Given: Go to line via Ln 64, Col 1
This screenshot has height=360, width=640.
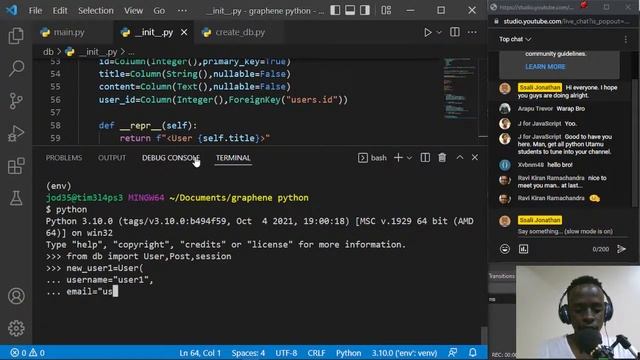Looking at the screenshot, I should [200, 353].
